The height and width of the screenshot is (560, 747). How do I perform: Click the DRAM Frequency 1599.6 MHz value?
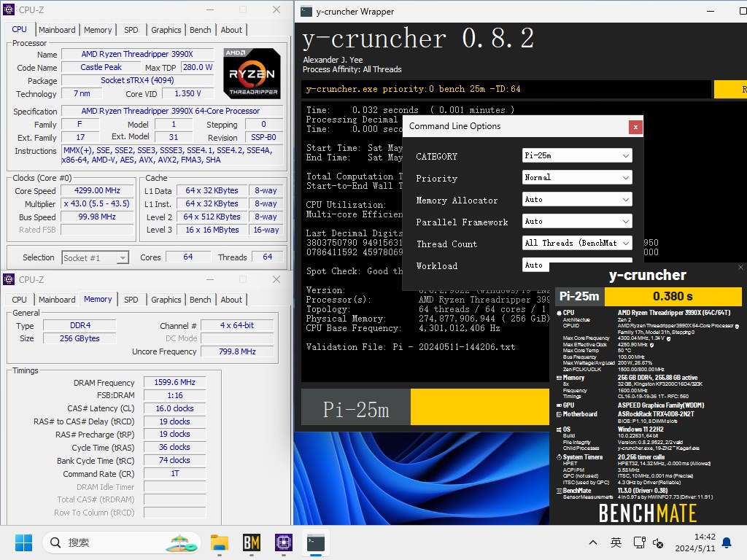[x=174, y=382]
